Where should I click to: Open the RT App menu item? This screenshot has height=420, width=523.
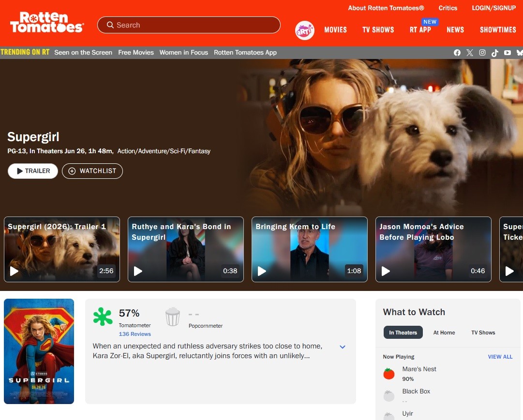coord(420,29)
